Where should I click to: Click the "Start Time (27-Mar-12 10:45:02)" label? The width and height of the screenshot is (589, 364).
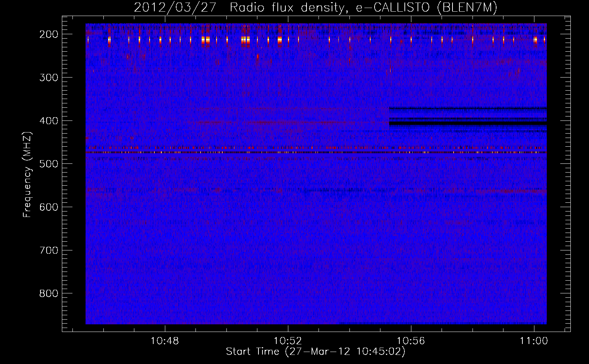[316, 352]
